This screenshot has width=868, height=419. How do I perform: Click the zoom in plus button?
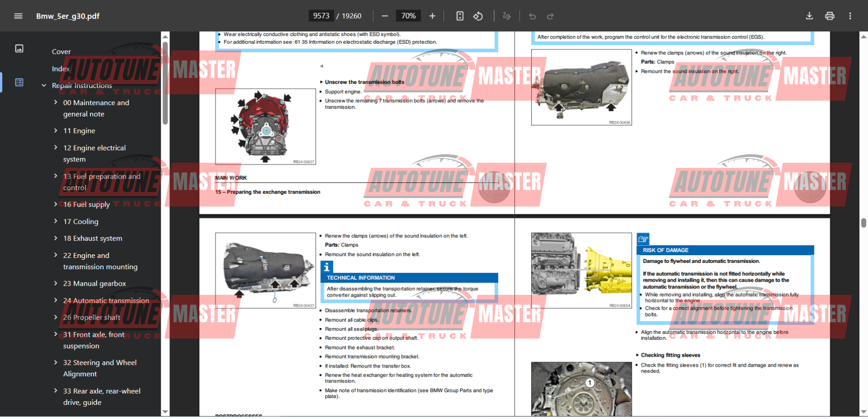tap(432, 16)
